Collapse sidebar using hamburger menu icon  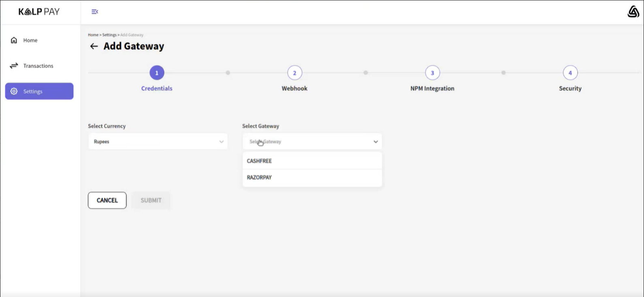pos(95,12)
